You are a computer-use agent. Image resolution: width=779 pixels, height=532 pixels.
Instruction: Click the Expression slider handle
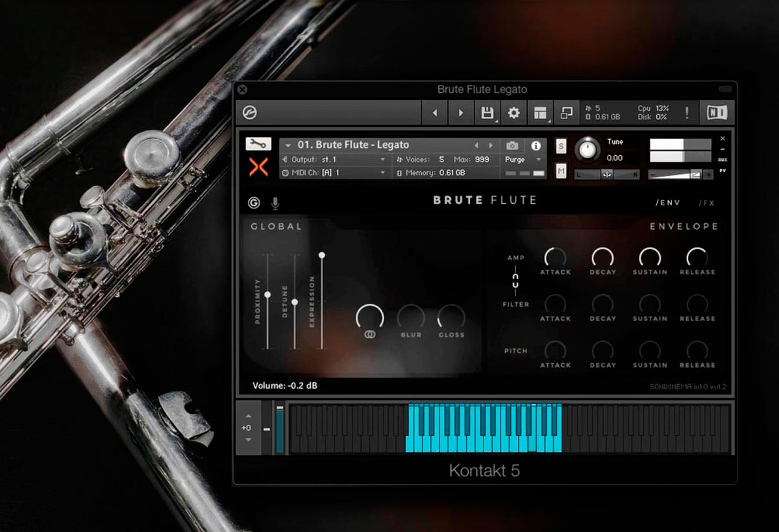[x=321, y=256]
